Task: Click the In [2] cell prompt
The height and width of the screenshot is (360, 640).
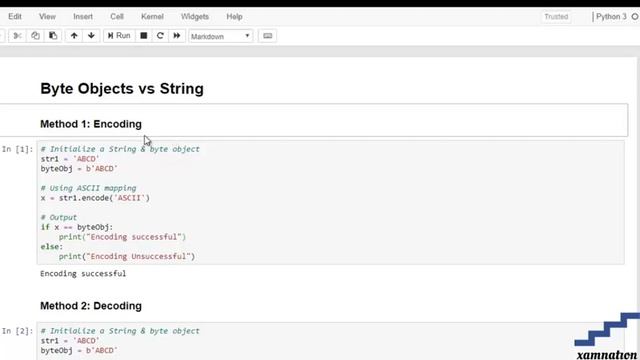Action: pyautogui.click(x=17, y=331)
